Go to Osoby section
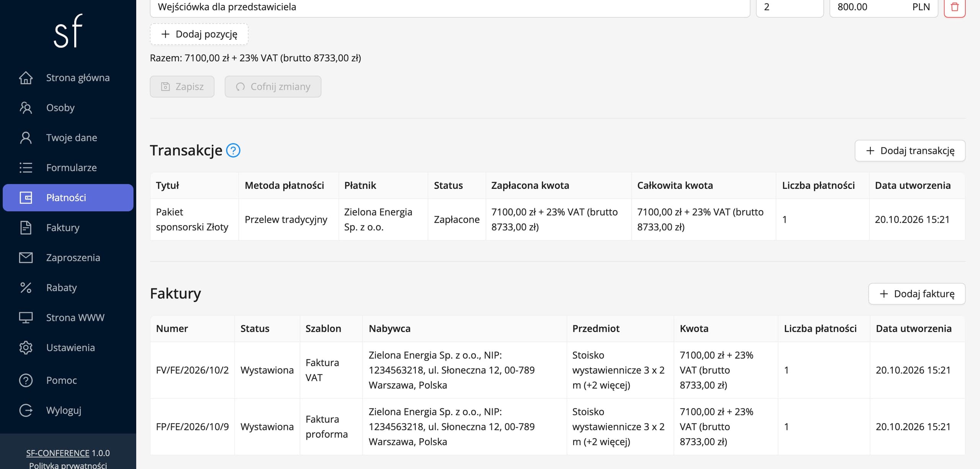980x469 pixels. (x=68, y=108)
